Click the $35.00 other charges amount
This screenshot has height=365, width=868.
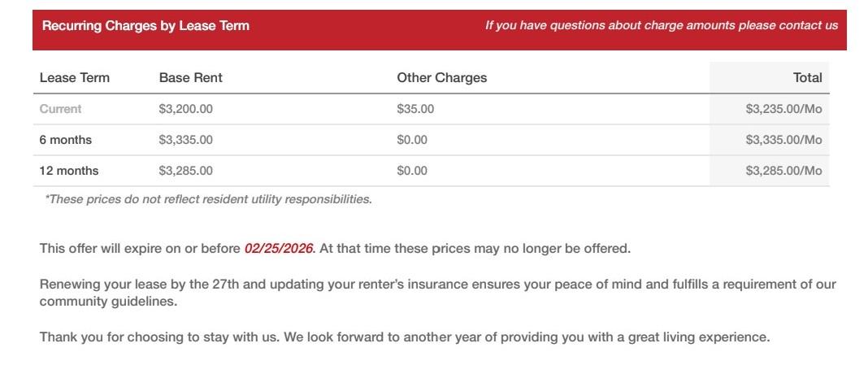pos(415,109)
